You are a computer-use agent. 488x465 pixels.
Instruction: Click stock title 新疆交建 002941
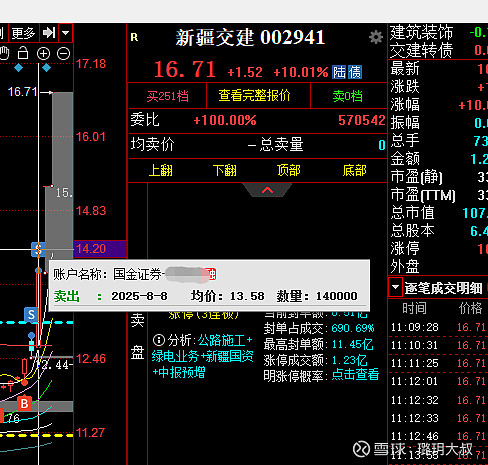tap(250, 37)
